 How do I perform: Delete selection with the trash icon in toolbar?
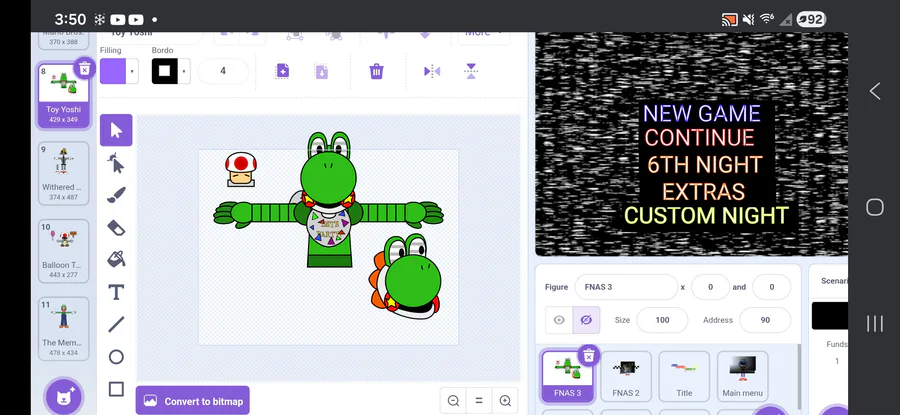[x=377, y=71]
